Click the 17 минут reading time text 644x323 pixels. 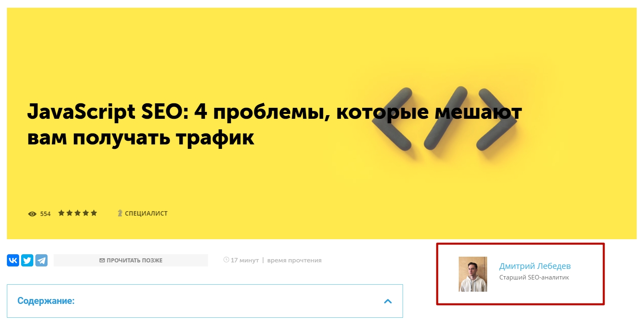pyautogui.click(x=245, y=260)
